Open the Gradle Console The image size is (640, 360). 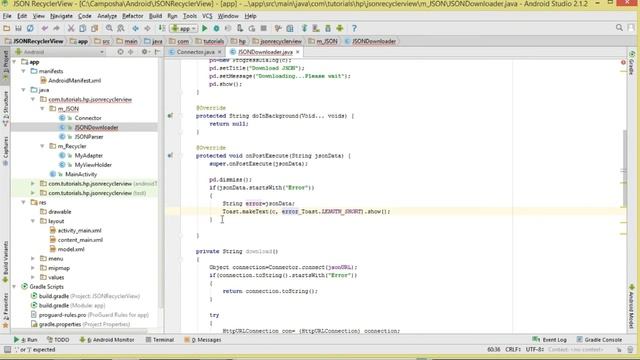(599, 340)
